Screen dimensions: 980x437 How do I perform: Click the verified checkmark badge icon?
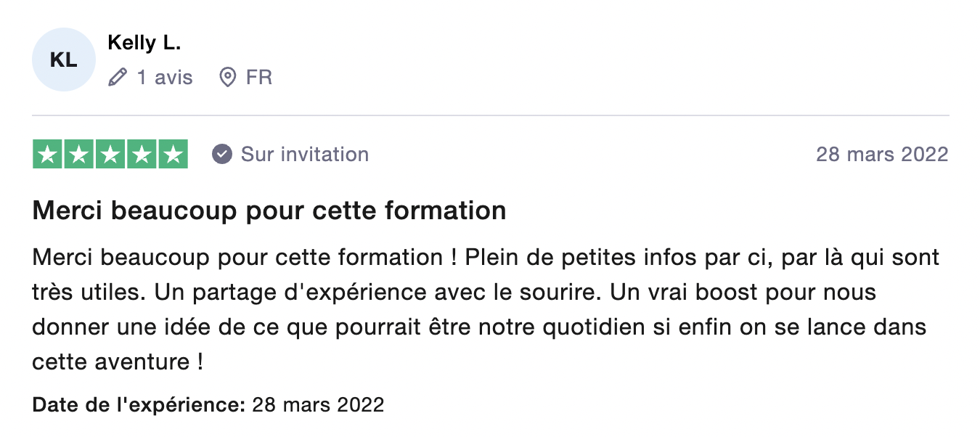222,155
